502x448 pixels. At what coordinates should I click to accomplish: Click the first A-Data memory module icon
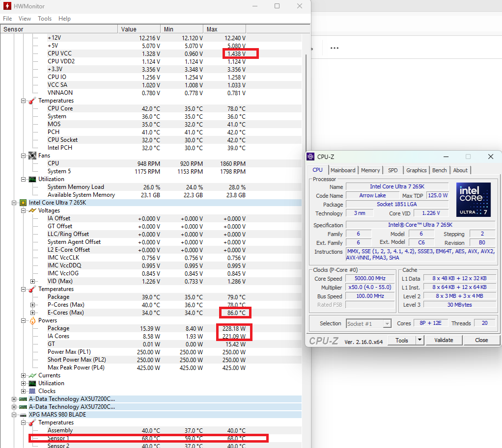click(x=23, y=399)
